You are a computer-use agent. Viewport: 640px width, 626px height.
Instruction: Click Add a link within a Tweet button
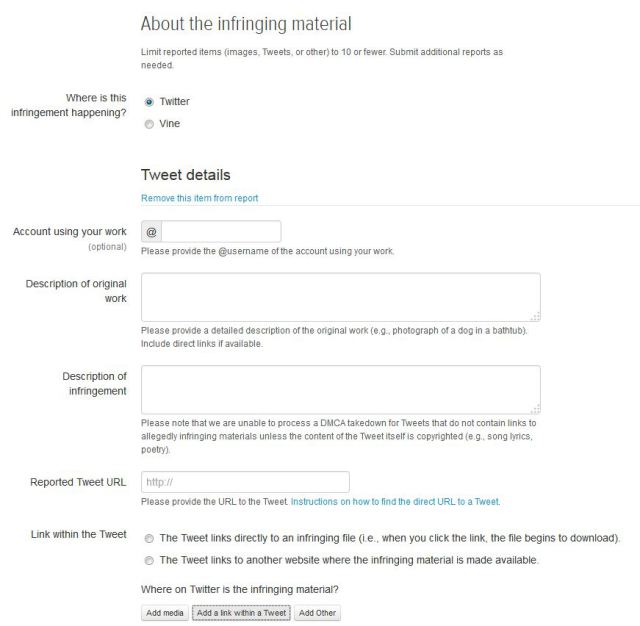241,613
